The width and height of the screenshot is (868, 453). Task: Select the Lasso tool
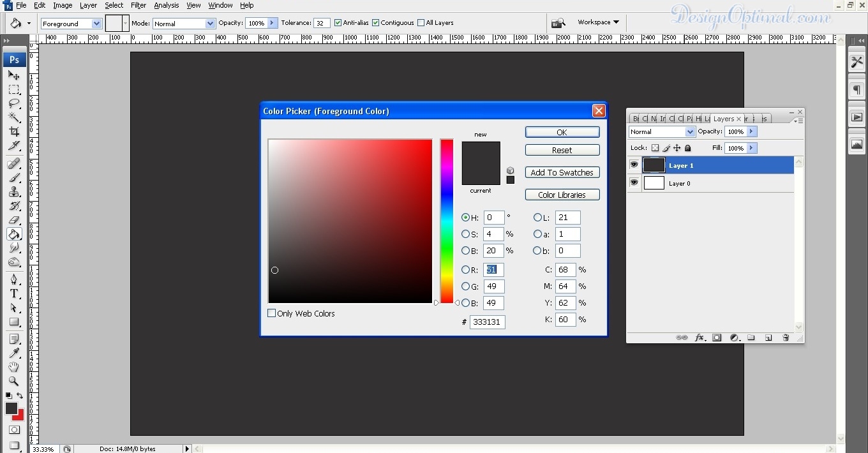14,103
